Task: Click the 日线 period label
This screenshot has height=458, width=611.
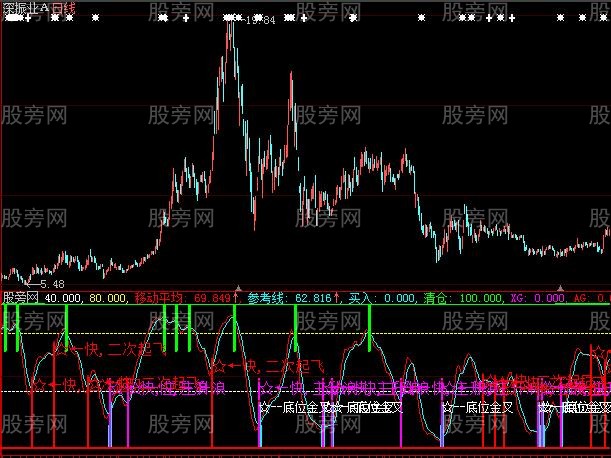Action: pos(64,8)
